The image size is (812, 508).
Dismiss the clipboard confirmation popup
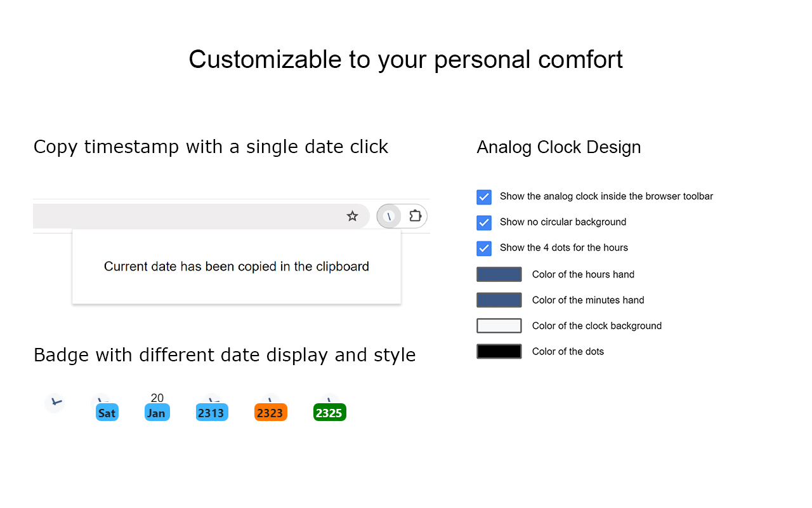pyautogui.click(x=236, y=266)
